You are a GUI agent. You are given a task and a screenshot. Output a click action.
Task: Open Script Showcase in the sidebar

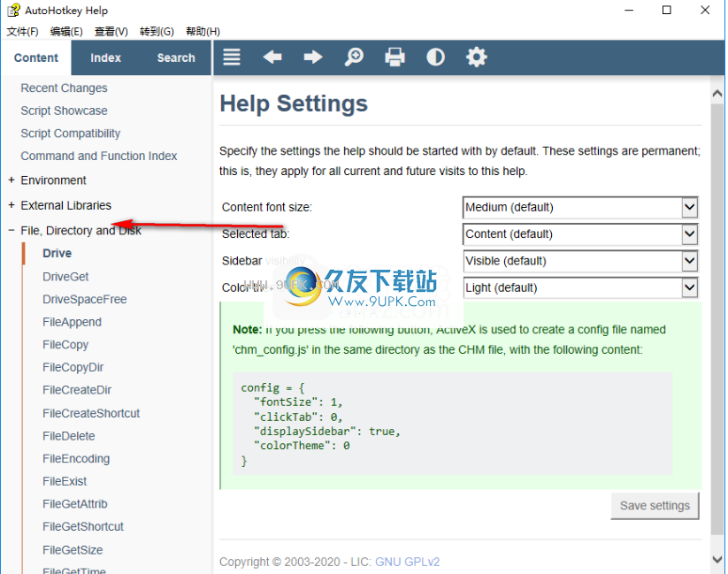pos(64,111)
